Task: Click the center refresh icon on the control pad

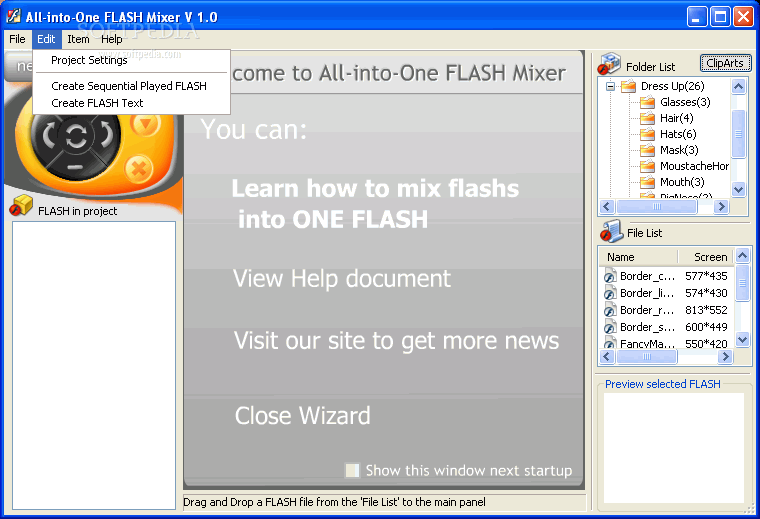Action: coord(77,135)
